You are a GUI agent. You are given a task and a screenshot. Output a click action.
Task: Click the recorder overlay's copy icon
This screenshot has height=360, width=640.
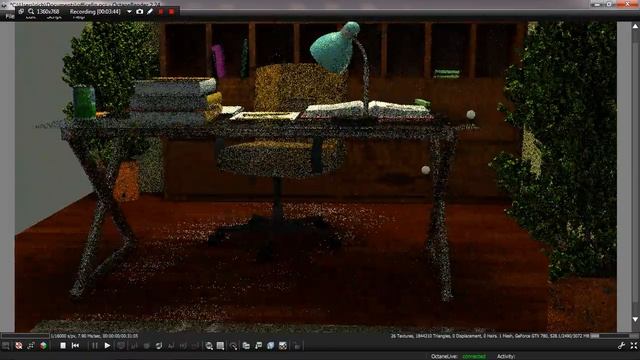pyautogui.click(x=21, y=11)
